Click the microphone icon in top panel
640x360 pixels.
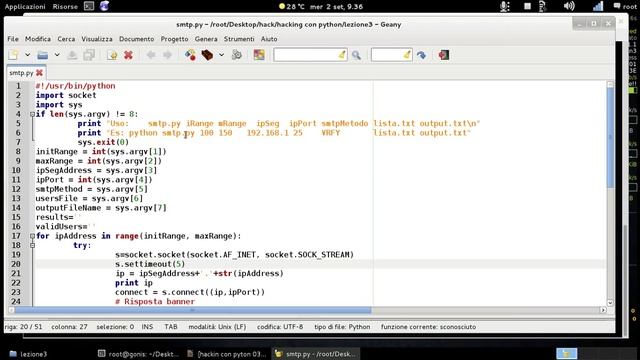505,6
